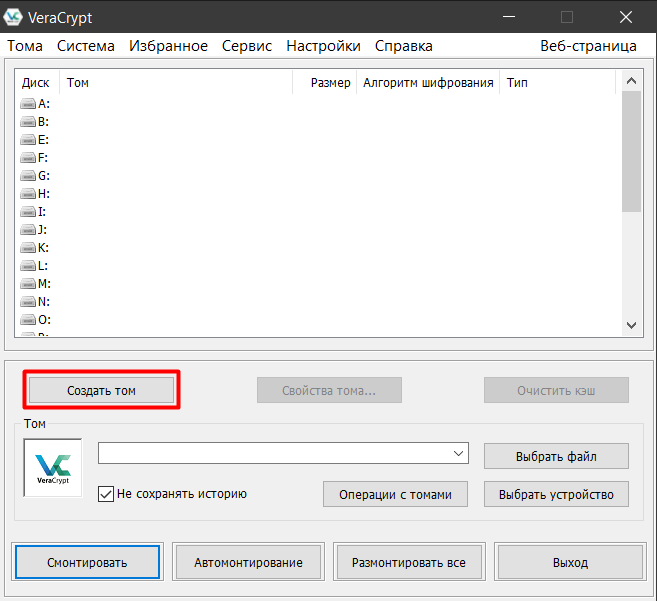Screen dimensions: 657x601
Task: Choose the drive G: slot icon
Action: 28,176
